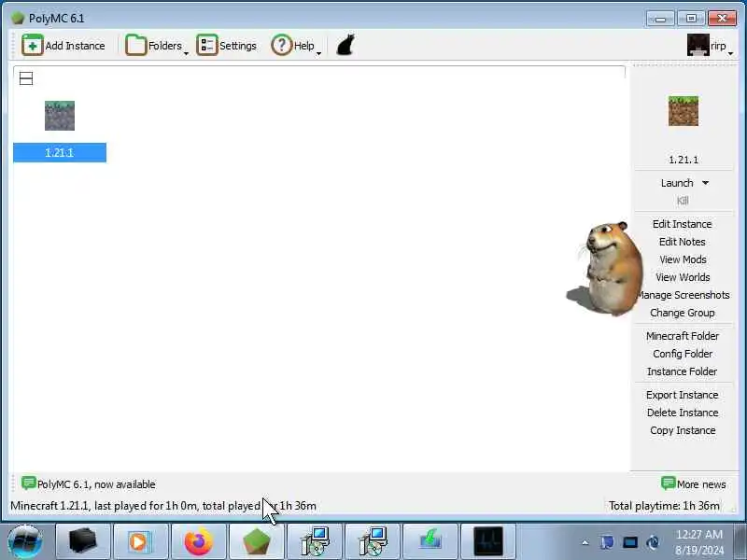Click the PolyMC taskbar icon
The image size is (747, 560).
click(256, 542)
